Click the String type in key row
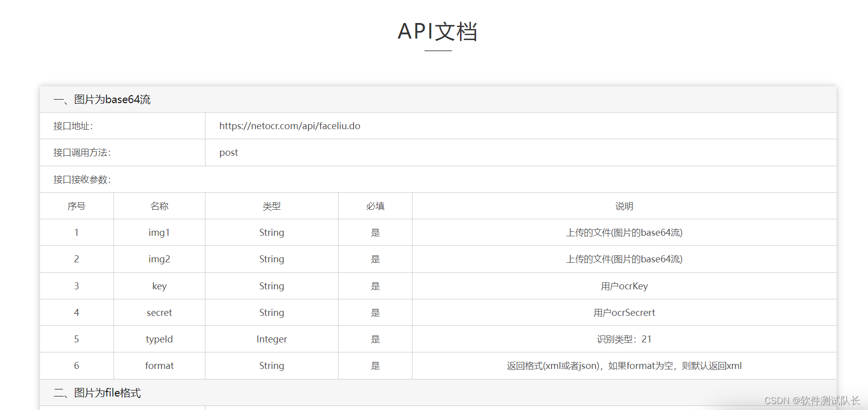 pyautogui.click(x=271, y=286)
